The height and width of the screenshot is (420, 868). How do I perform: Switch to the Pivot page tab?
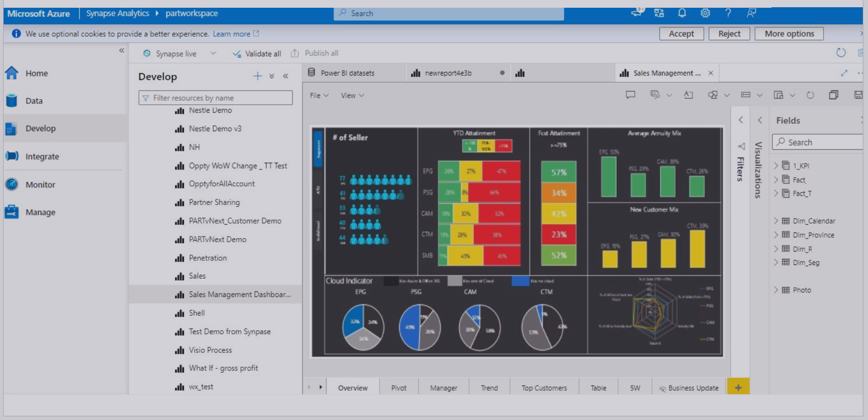click(x=399, y=388)
